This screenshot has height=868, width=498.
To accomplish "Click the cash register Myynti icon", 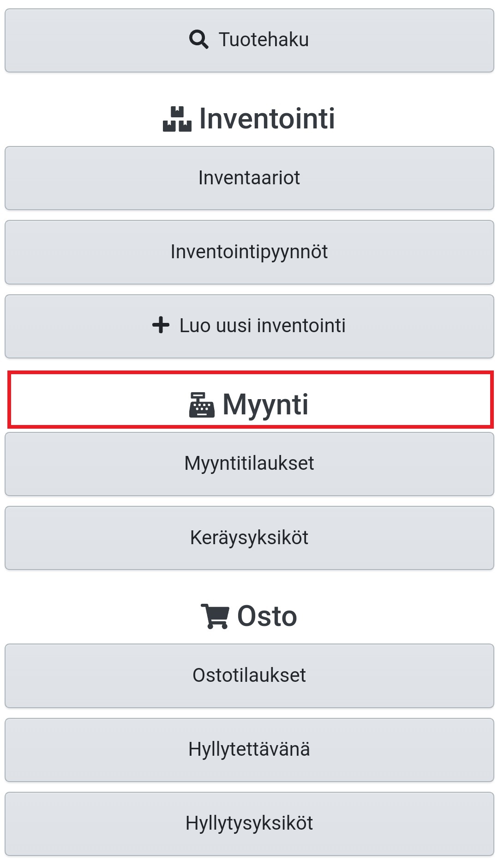I will pyautogui.click(x=202, y=405).
